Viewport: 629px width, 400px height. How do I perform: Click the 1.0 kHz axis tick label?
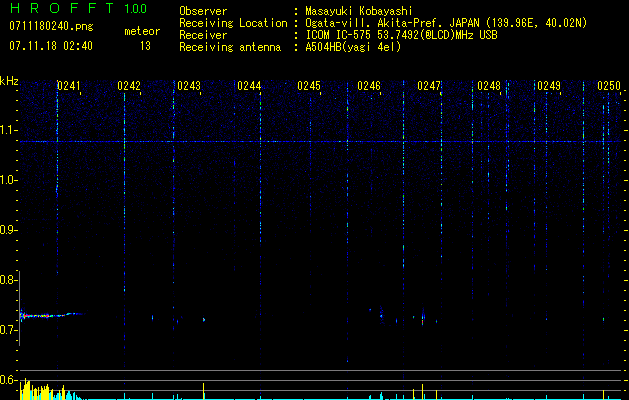[8, 180]
